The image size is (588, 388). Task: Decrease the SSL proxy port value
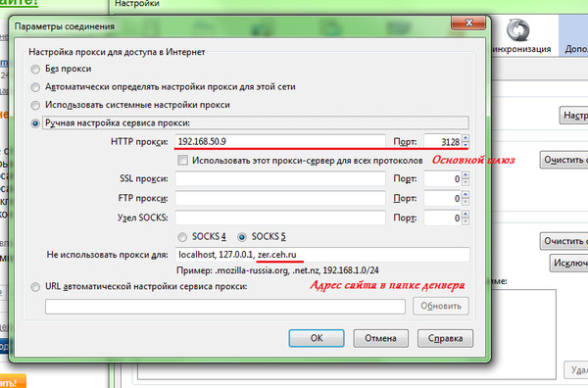tap(465, 182)
